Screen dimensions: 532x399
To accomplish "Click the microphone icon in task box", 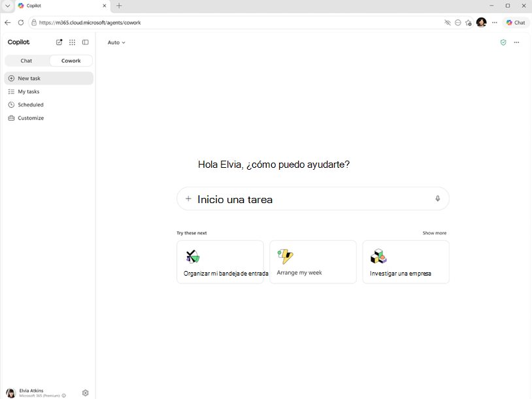I will click(438, 199).
